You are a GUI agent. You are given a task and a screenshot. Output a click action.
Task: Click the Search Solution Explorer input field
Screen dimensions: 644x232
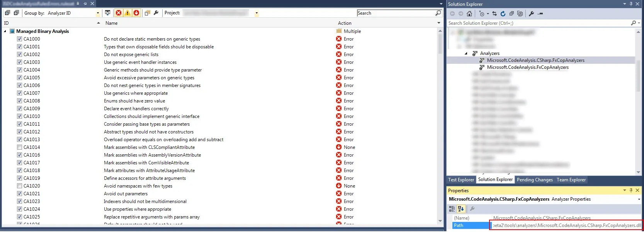click(x=539, y=23)
